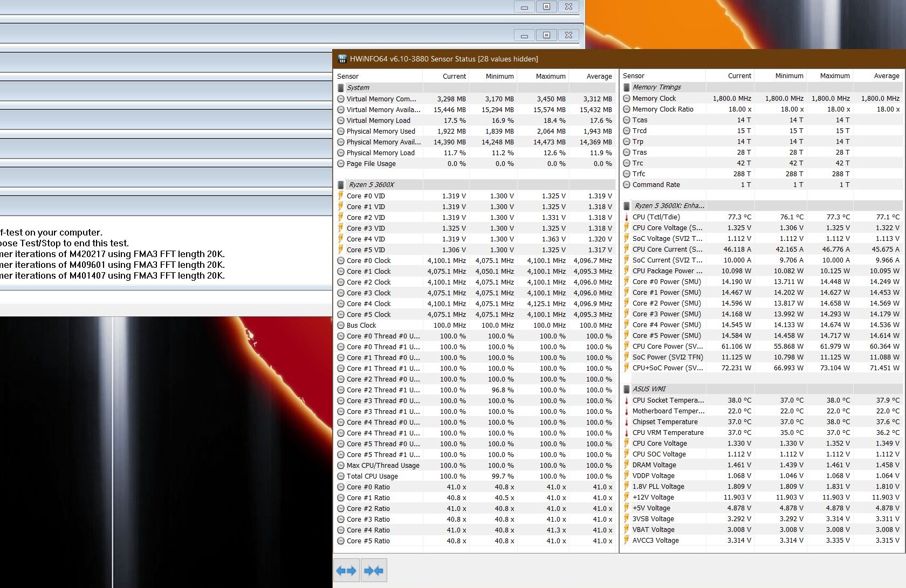Select the Core #2 VID sensor row
The height and width of the screenshot is (588, 906).
[x=475, y=217]
